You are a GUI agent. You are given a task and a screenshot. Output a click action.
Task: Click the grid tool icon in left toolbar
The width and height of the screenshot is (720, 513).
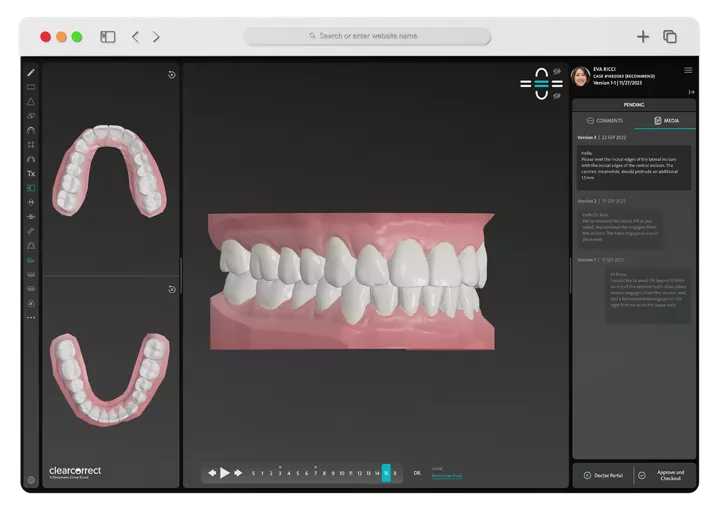tap(31, 144)
